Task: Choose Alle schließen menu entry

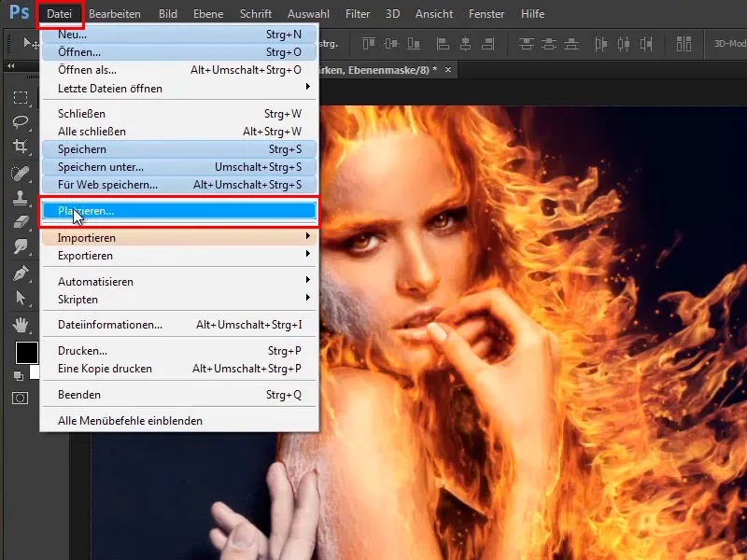Action: [179, 132]
